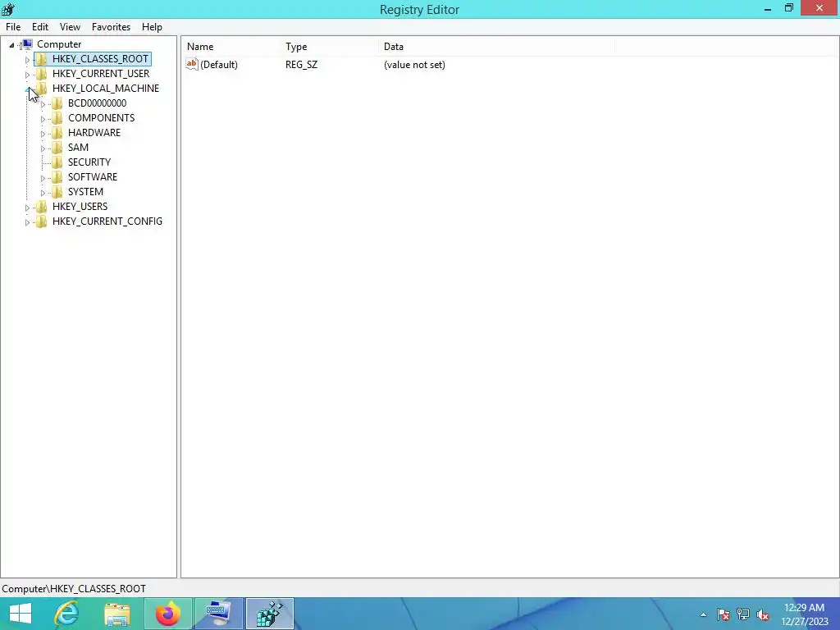This screenshot has width=840, height=630.
Task: Expand the HKEY_USERS node
Action: pyautogui.click(x=27, y=207)
